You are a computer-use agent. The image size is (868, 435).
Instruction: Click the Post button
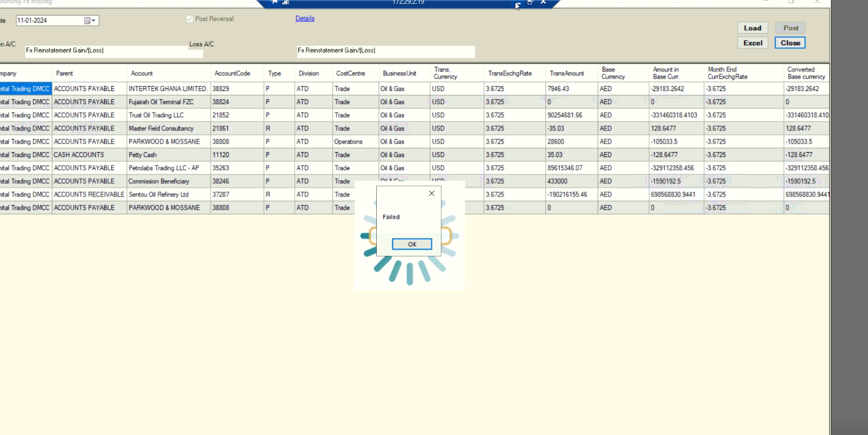pyautogui.click(x=791, y=28)
